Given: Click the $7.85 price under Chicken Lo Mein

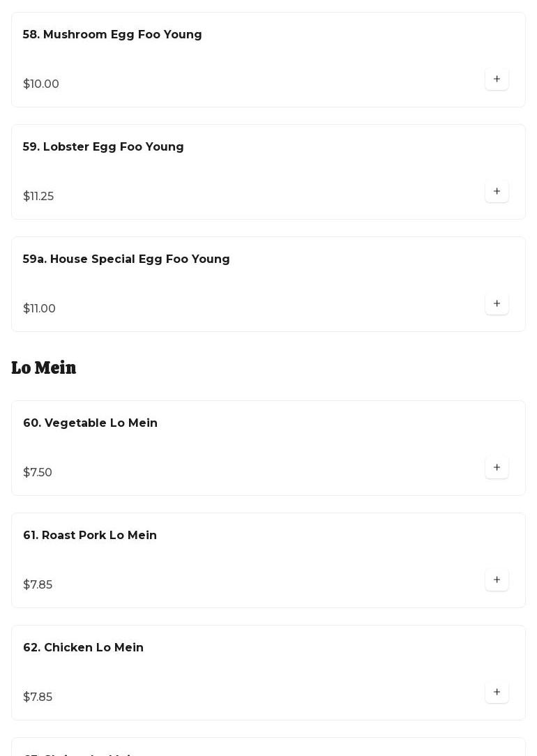Looking at the screenshot, I should [38, 697].
